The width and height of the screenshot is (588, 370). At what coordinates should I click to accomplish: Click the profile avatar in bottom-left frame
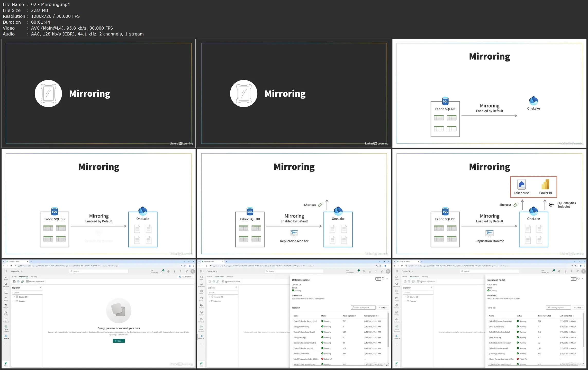193,271
